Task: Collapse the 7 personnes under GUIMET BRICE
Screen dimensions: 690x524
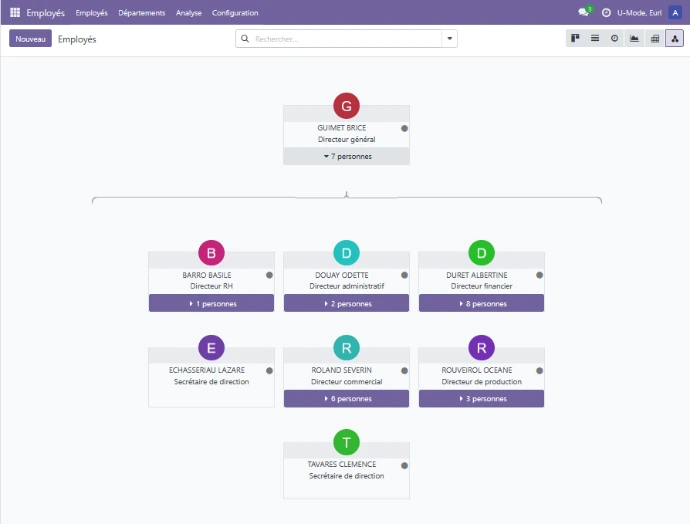Action: (346, 156)
